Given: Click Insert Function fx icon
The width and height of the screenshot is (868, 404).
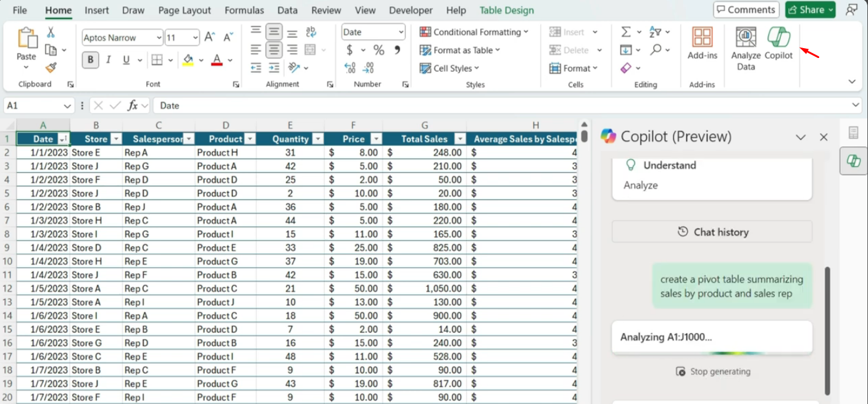Looking at the screenshot, I should (132, 105).
